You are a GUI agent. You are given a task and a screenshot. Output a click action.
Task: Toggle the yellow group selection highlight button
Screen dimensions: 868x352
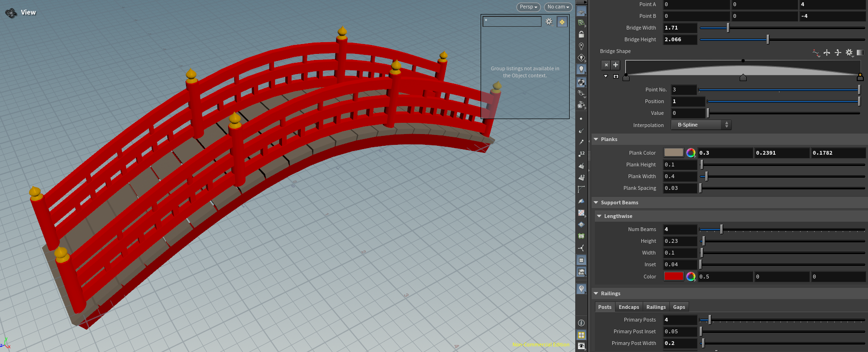click(x=562, y=22)
